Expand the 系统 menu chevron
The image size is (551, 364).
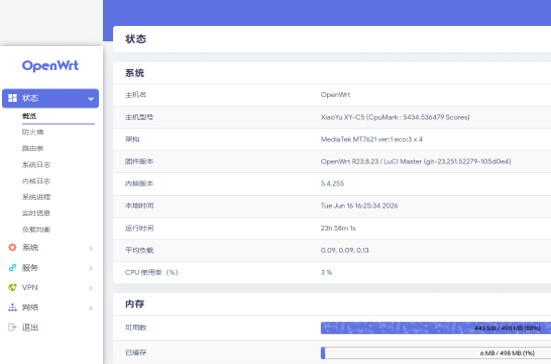[91, 248]
